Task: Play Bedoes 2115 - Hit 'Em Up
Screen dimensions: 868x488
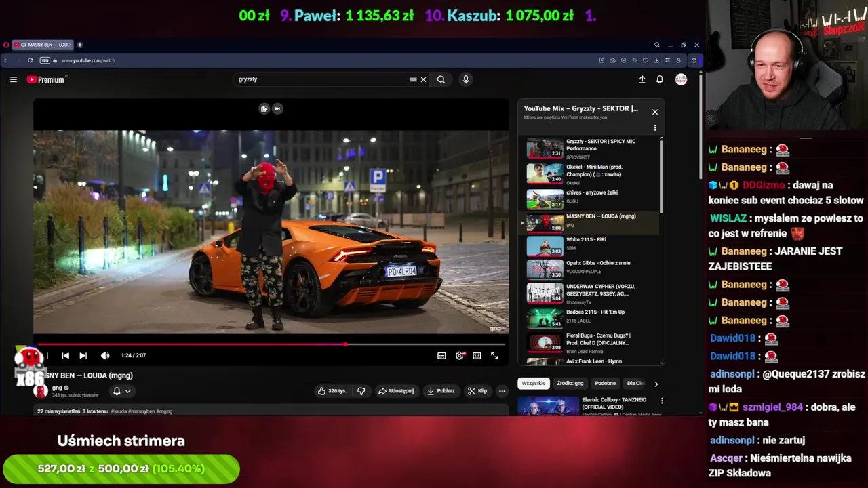Action: 590,318
